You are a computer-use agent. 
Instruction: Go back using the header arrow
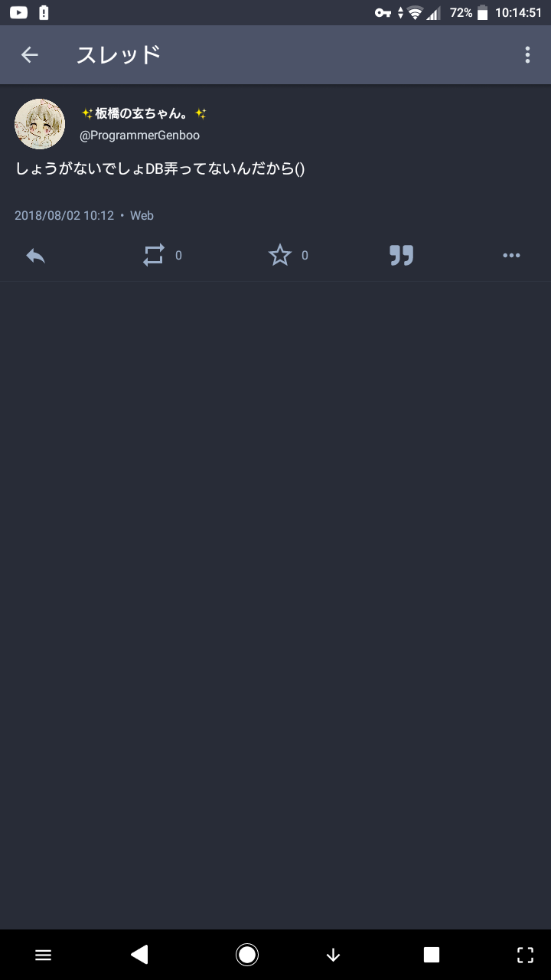coord(29,54)
